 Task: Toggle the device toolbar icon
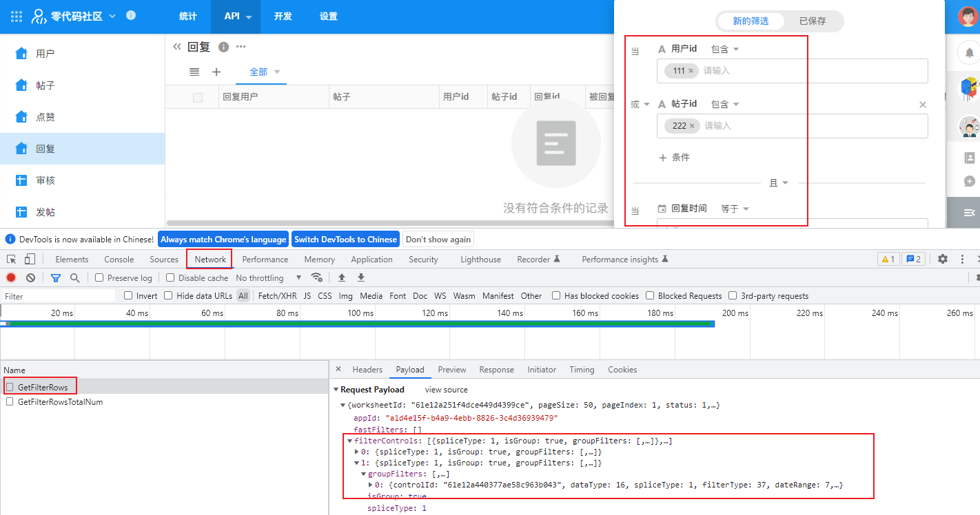30,259
